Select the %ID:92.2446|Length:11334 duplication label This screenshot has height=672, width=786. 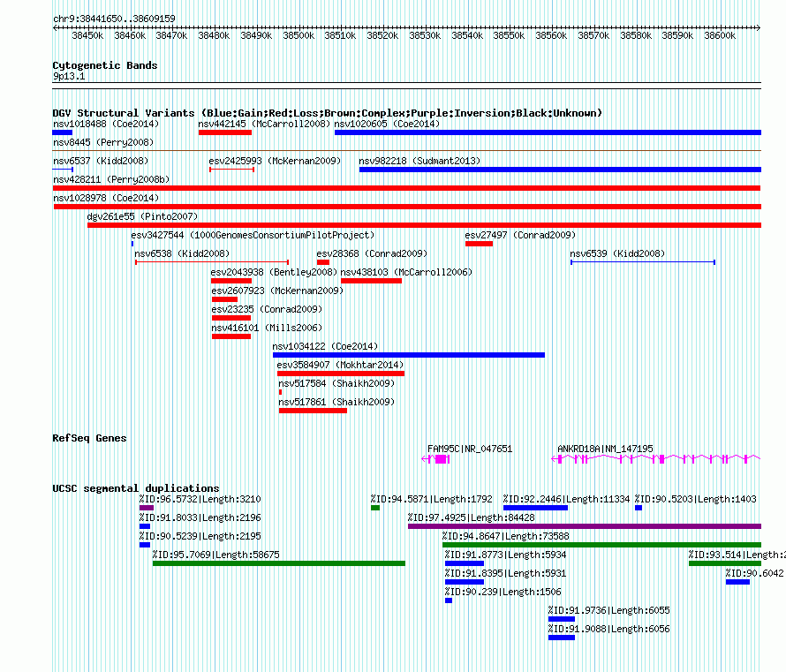click(x=566, y=499)
